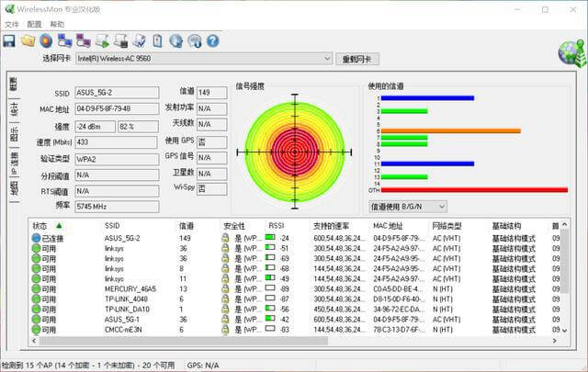Viewport: 588px width, 372px height.
Task: Switch to the 统计 vertical side tab
Action: pos(15,109)
